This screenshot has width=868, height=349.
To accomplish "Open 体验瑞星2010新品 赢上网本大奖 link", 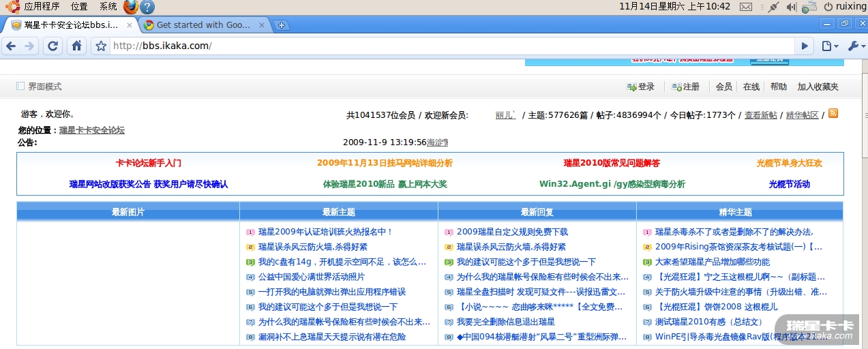I will [x=385, y=184].
